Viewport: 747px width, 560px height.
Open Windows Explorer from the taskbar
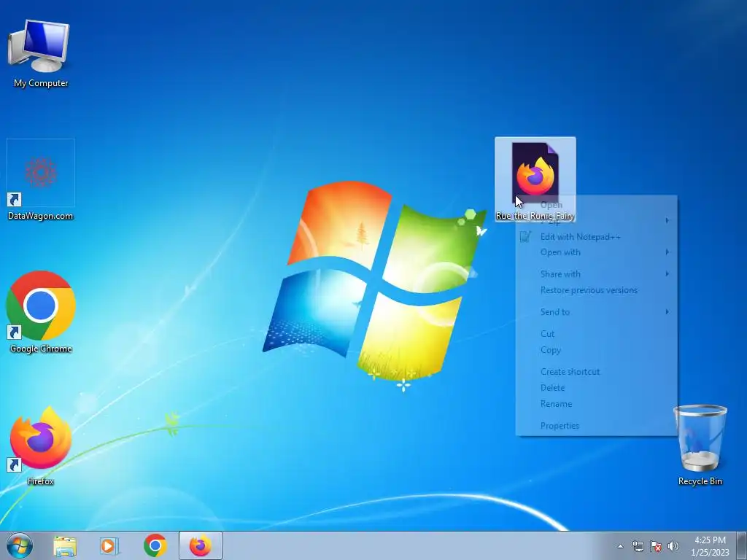click(65, 546)
